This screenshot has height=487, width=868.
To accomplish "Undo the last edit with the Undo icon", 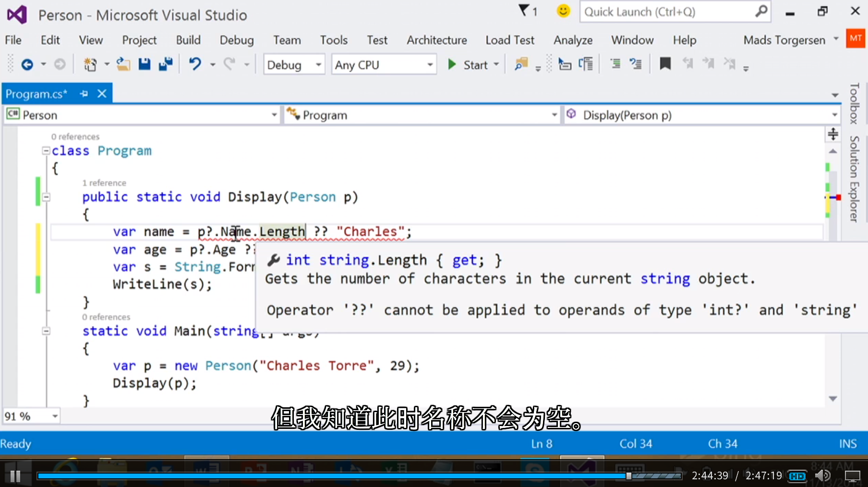I will [195, 64].
